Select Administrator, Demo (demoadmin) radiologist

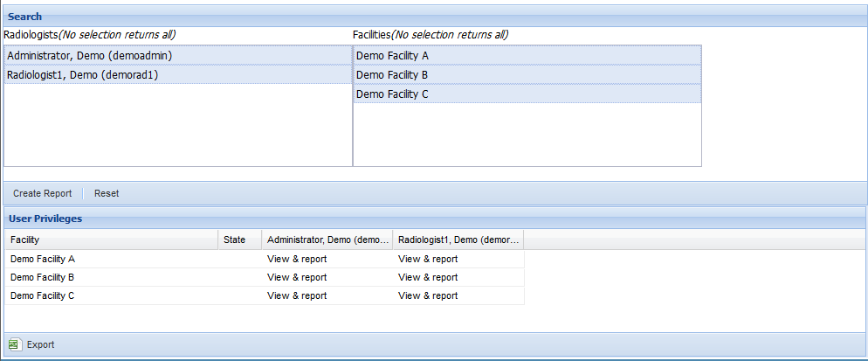pyautogui.click(x=178, y=55)
